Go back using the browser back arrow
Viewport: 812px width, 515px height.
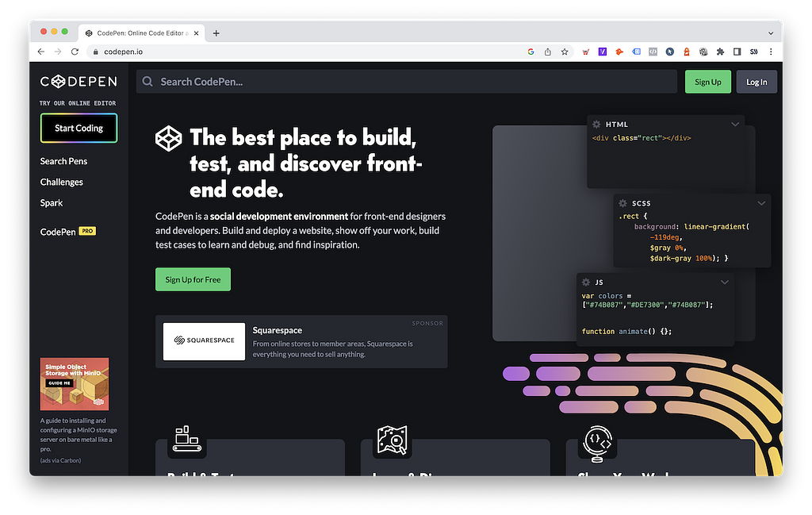point(41,52)
